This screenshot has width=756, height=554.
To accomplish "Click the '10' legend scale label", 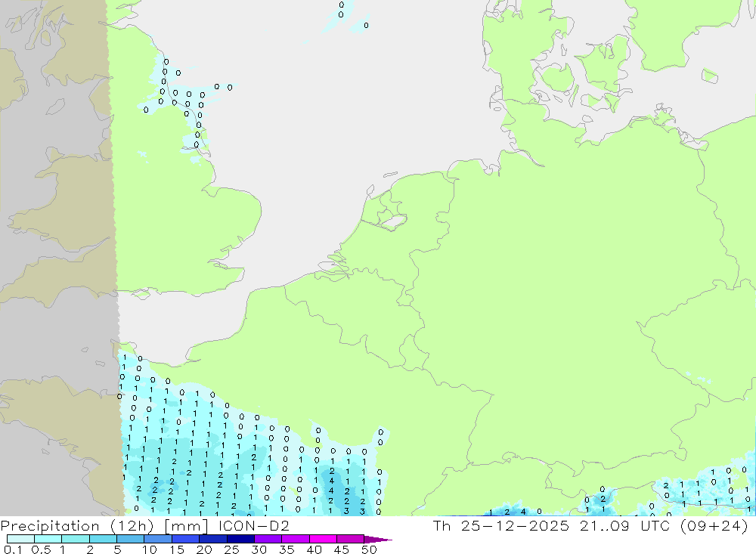I will pos(150,549).
